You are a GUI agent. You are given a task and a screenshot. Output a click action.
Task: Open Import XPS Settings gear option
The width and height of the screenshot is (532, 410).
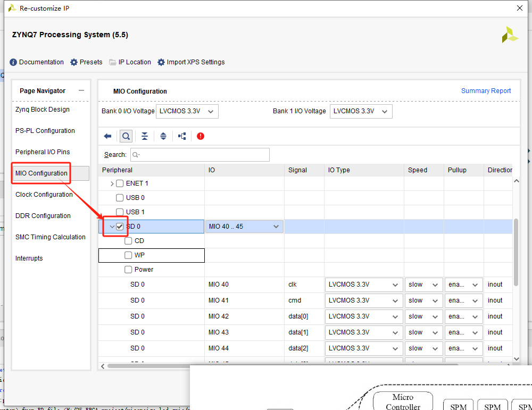tap(191, 62)
